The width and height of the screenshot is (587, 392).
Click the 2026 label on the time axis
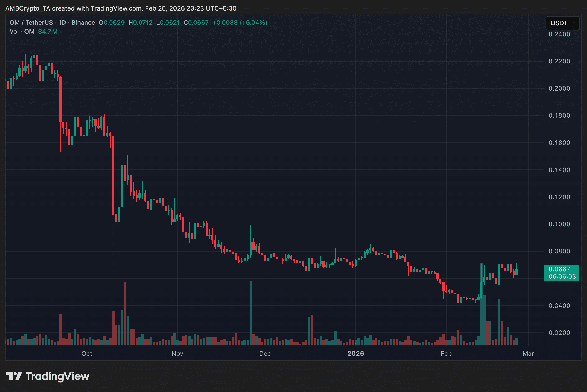tap(356, 354)
